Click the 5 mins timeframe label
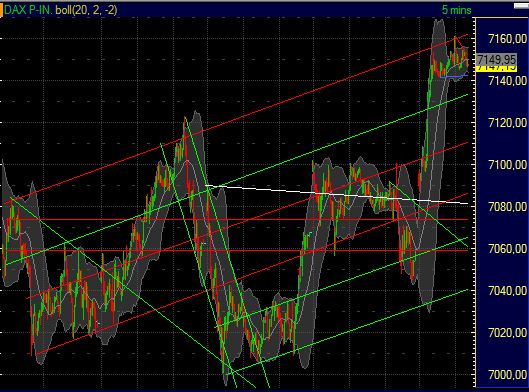The height and width of the screenshot is (392, 529). (456, 10)
